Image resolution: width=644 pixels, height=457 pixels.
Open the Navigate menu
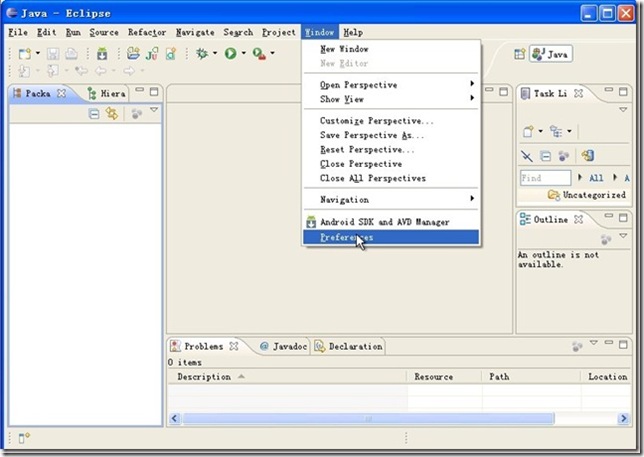coord(195,32)
